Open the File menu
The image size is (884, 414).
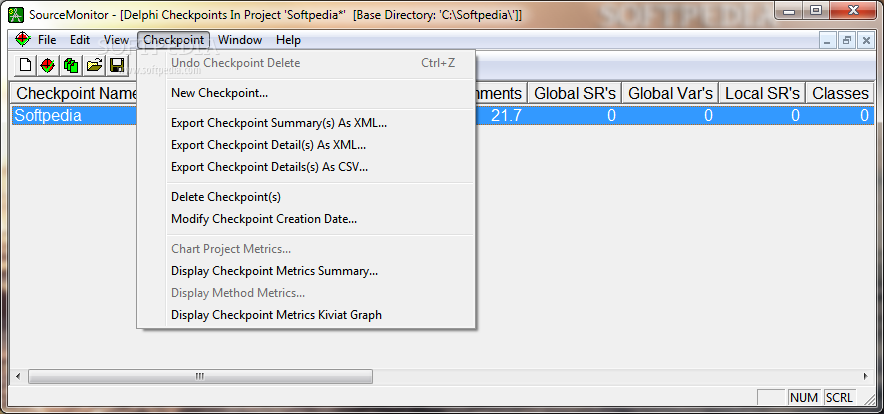tap(47, 40)
